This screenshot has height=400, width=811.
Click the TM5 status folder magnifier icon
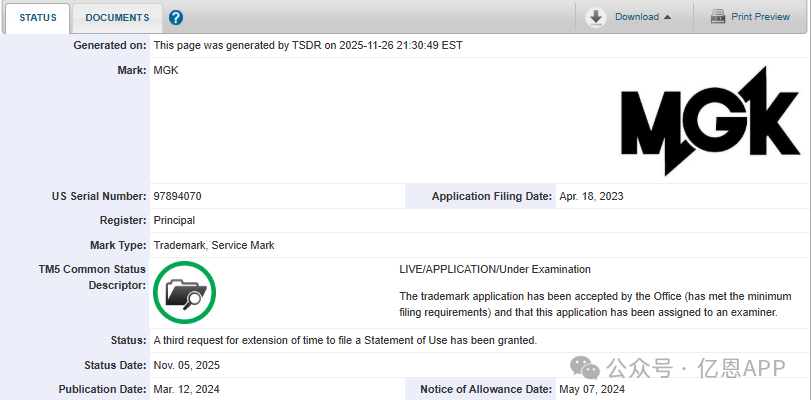(x=185, y=292)
